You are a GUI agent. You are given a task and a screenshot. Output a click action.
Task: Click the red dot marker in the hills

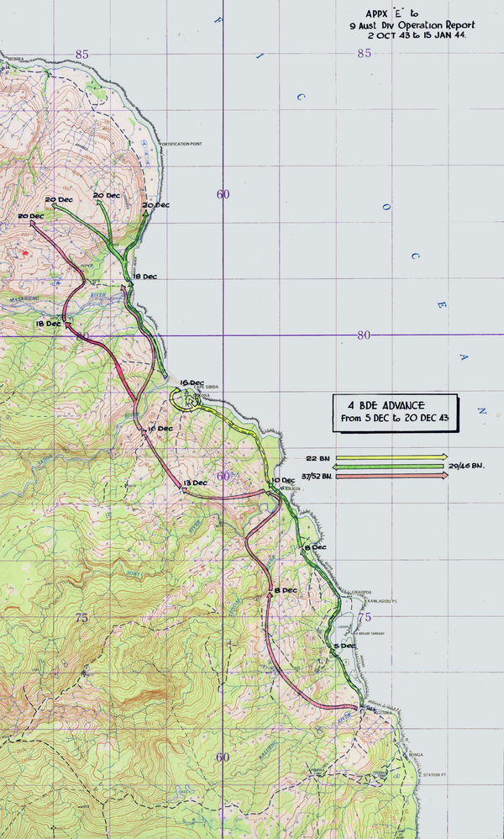[26, 252]
